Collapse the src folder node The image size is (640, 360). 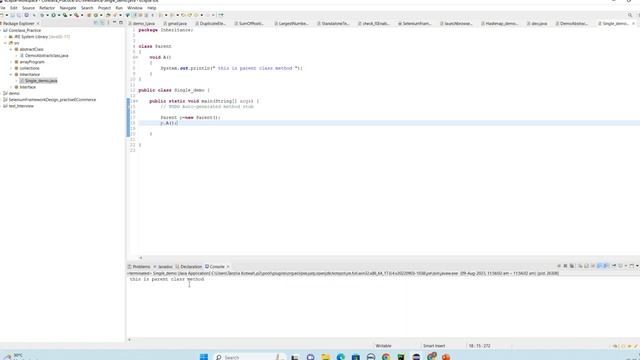pos(6,43)
